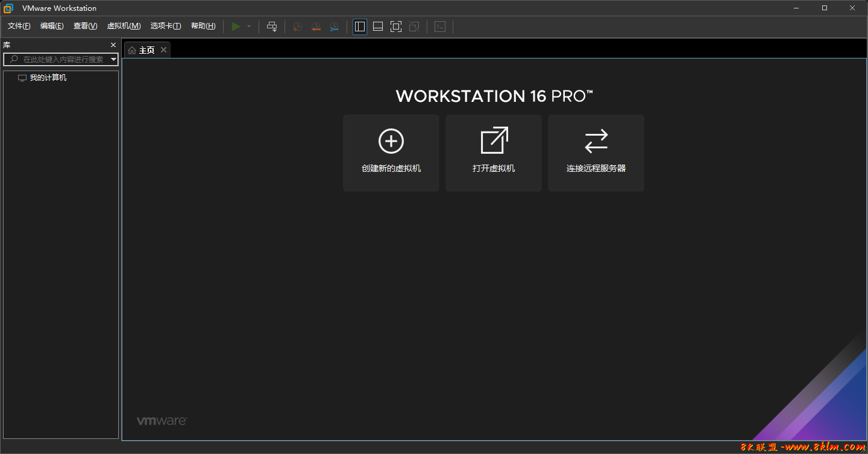Viewport: 868px width, 454px height.
Task: Open the 帮助(H) menu
Action: pyautogui.click(x=203, y=26)
